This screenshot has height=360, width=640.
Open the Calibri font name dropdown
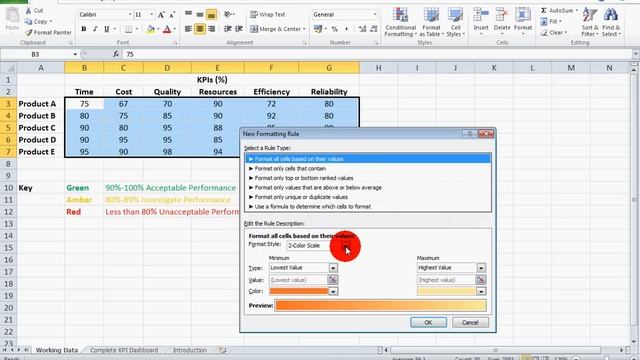pyautogui.click(x=130, y=15)
